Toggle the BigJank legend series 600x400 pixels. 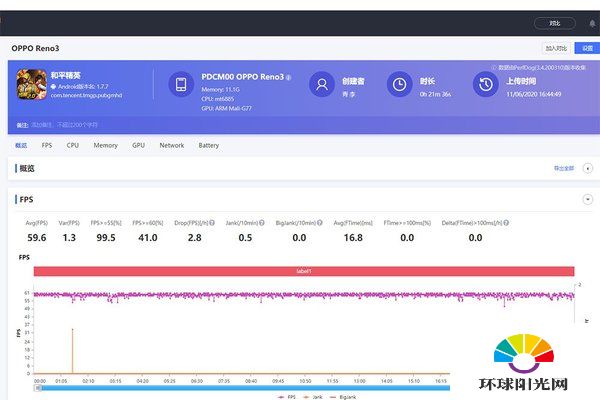(x=342, y=397)
